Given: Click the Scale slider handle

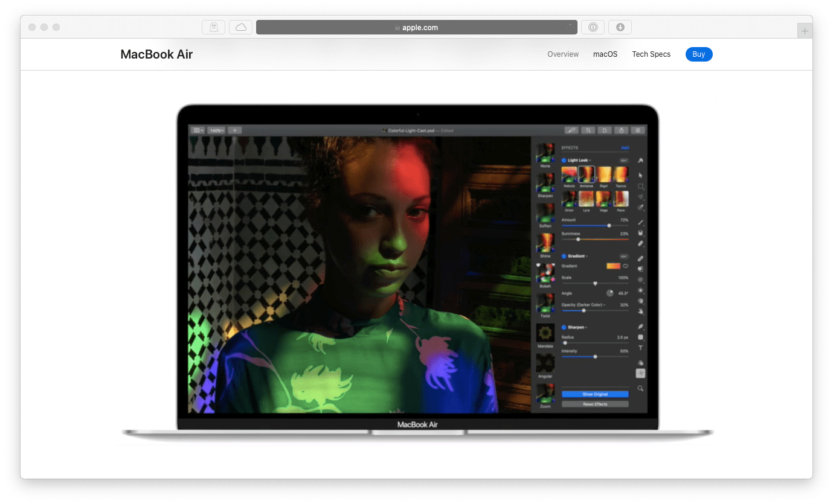Looking at the screenshot, I should click(x=595, y=284).
